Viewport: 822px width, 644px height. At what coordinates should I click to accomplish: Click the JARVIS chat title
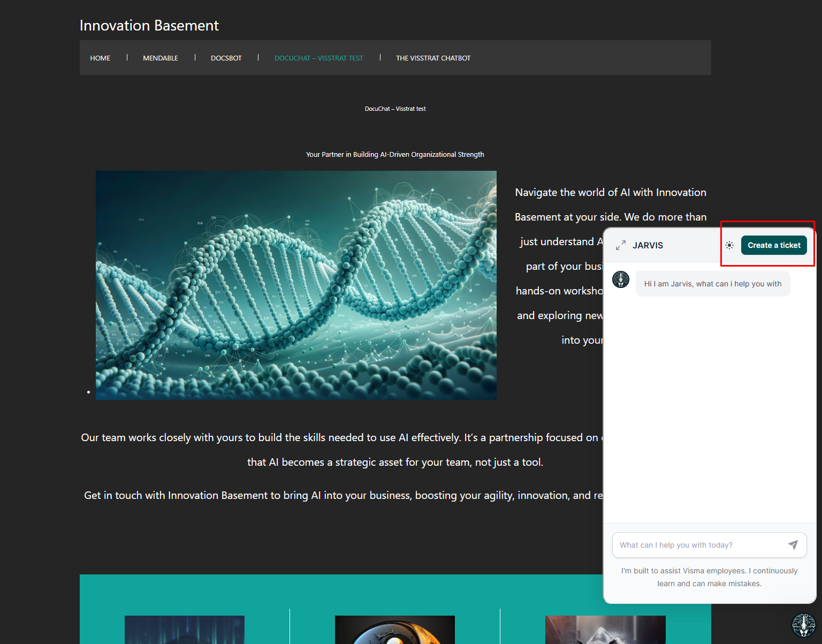point(648,245)
